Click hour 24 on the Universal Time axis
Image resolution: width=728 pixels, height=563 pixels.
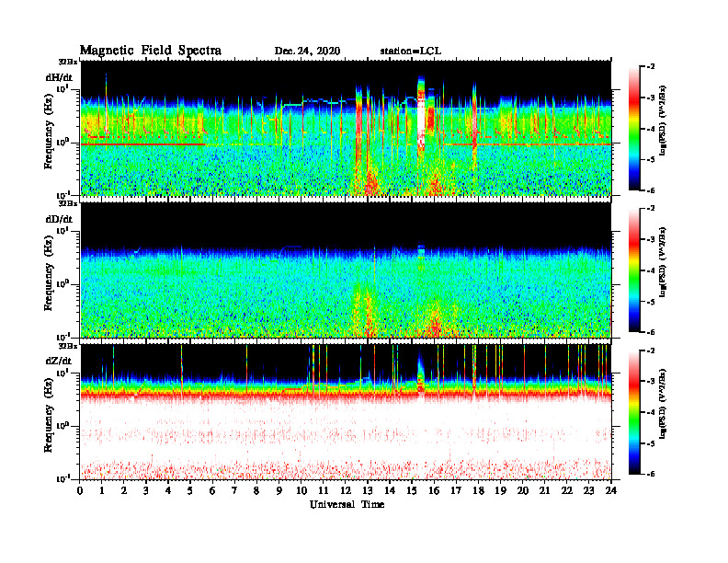point(611,491)
